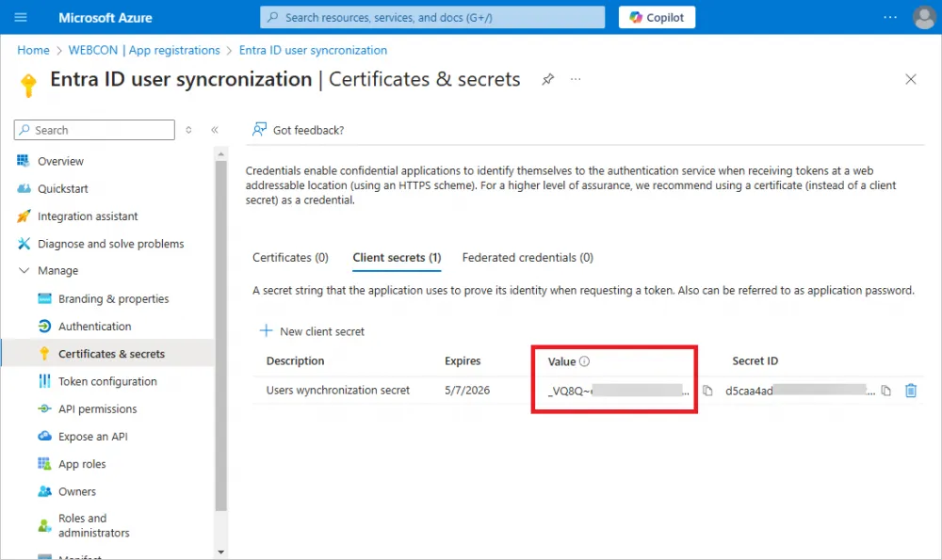Show info about the Value column
942x560 pixels.
(x=584, y=361)
